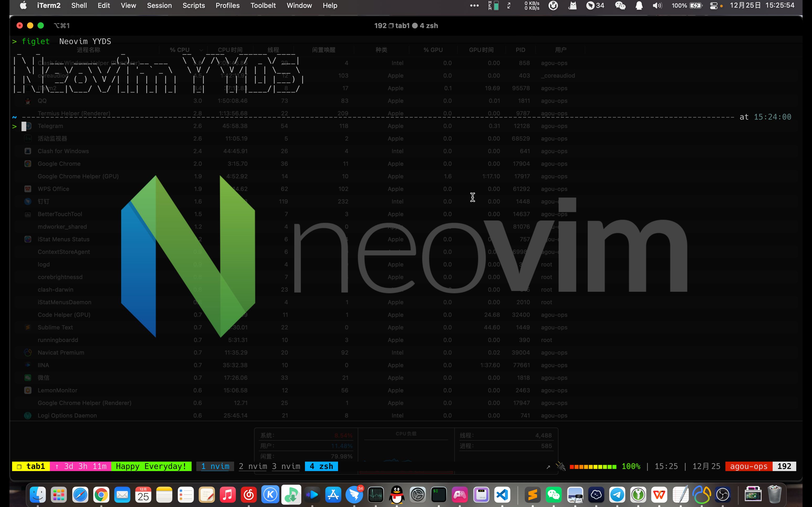Viewport: 812px width, 507px height.
Task: Open QQ penguin icon in Dock
Action: pyautogui.click(x=397, y=495)
